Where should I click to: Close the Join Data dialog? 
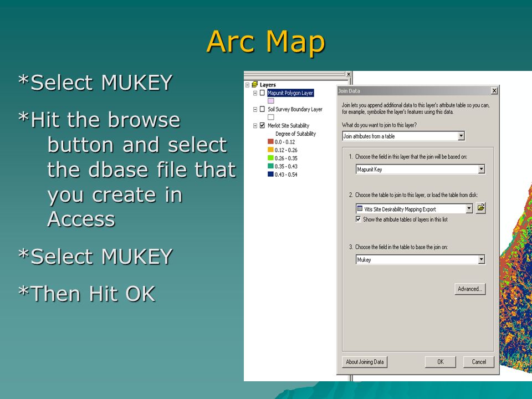pos(494,90)
